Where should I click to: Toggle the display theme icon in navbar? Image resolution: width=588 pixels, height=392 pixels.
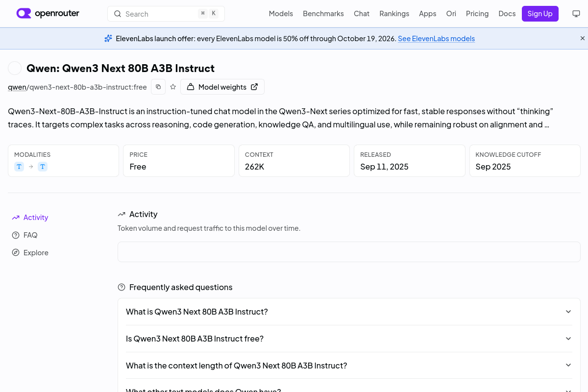(x=576, y=14)
